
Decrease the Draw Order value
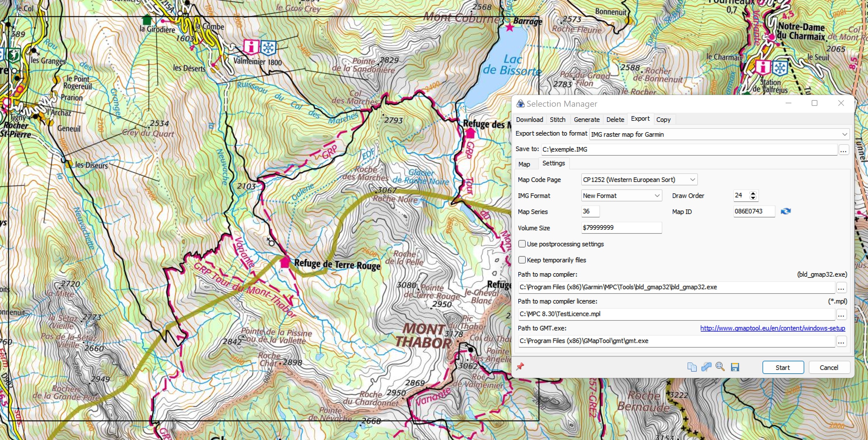(x=753, y=198)
